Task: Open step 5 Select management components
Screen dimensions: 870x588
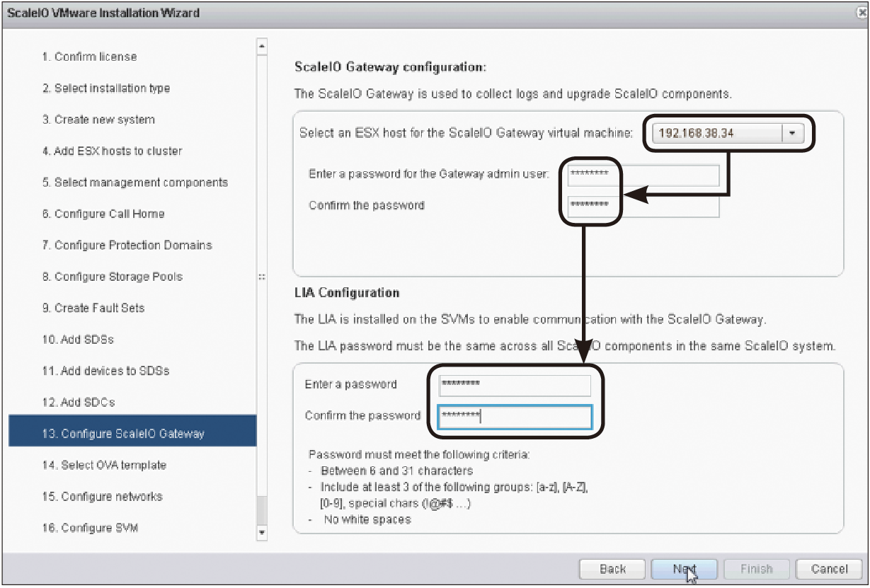Action: (x=135, y=183)
